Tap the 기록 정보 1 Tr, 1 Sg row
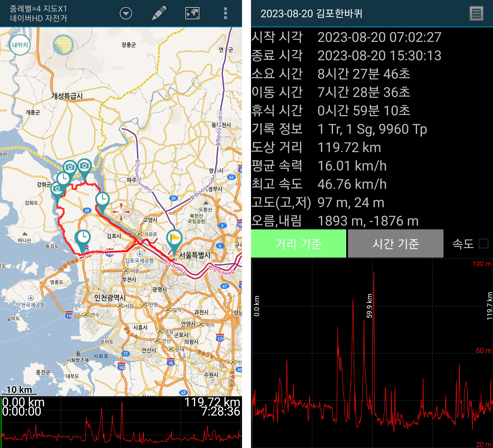This screenshot has width=493, height=448. tap(372, 129)
